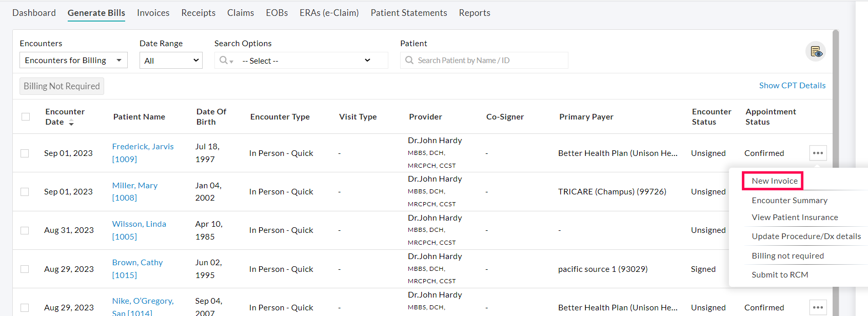Tick the select-all checkbox in the table header
868x316 pixels.
pos(26,117)
